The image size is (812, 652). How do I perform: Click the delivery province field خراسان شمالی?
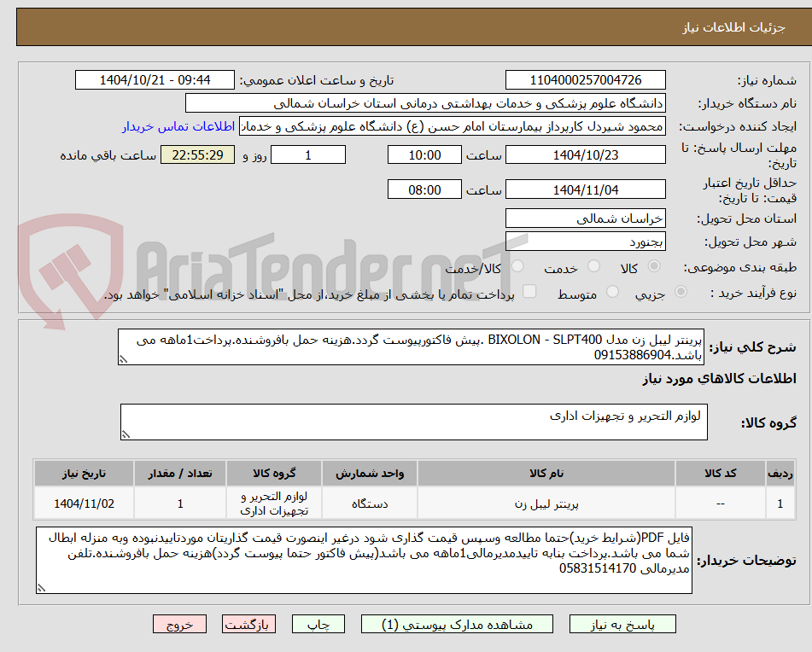click(x=585, y=218)
